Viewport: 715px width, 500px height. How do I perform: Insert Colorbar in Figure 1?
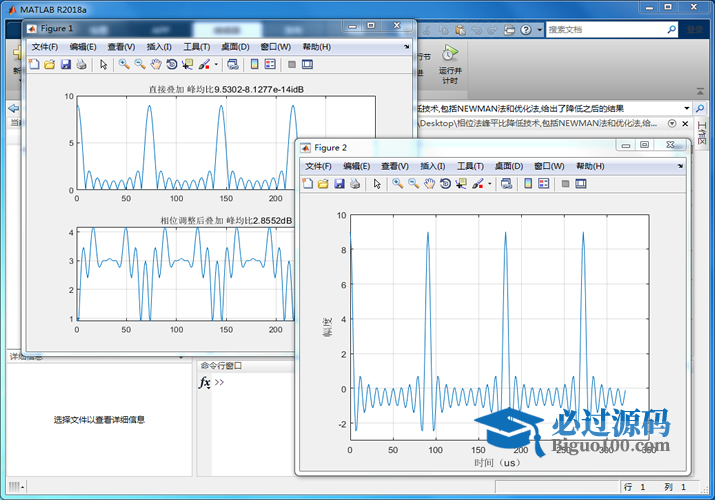click(x=254, y=64)
